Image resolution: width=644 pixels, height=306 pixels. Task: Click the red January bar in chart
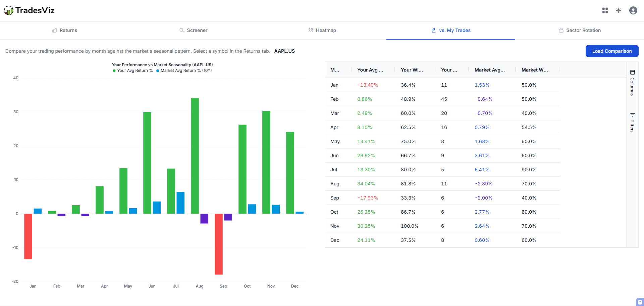point(28,236)
